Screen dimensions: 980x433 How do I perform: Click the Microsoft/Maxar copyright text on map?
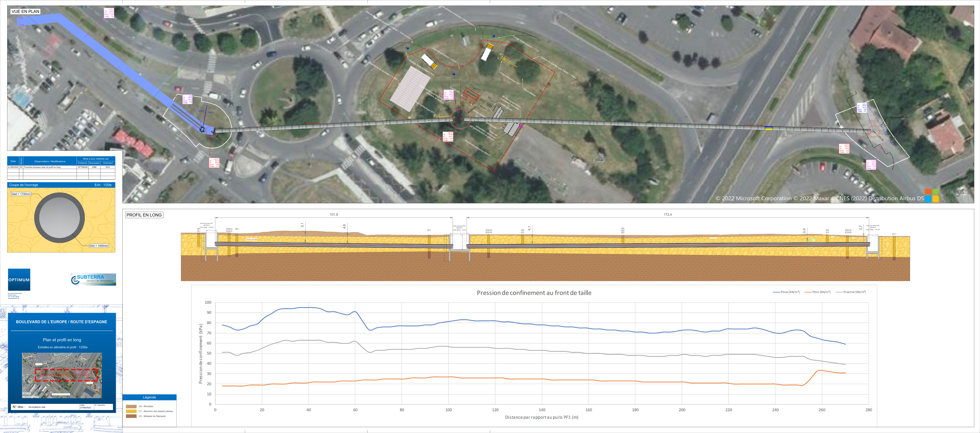[819, 198]
